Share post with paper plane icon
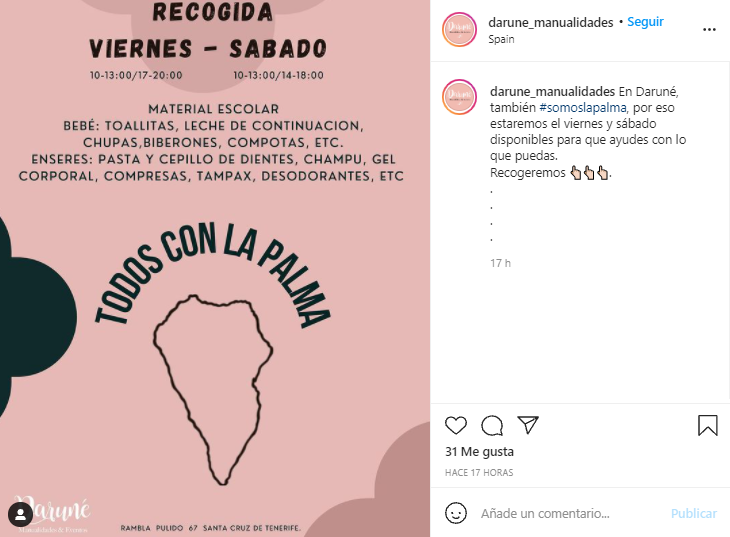Screen dimensions: 730x537 528,425
